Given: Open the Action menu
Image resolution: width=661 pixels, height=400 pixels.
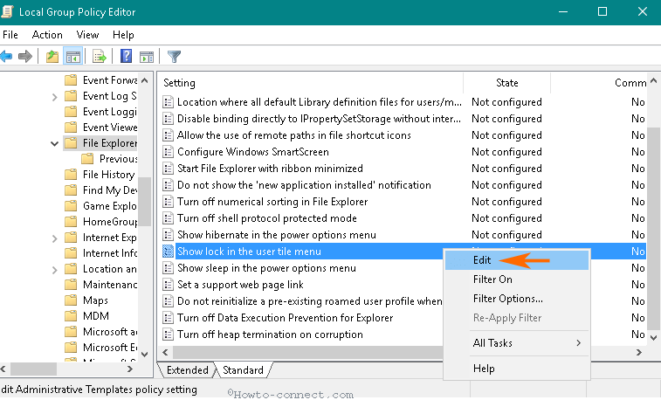Looking at the screenshot, I should [47, 35].
